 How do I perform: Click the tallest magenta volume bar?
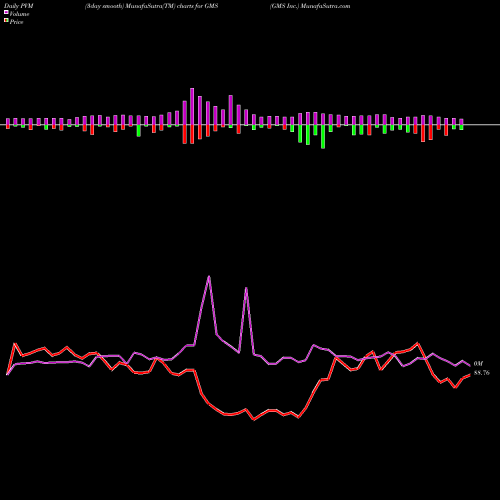tap(192, 107)
